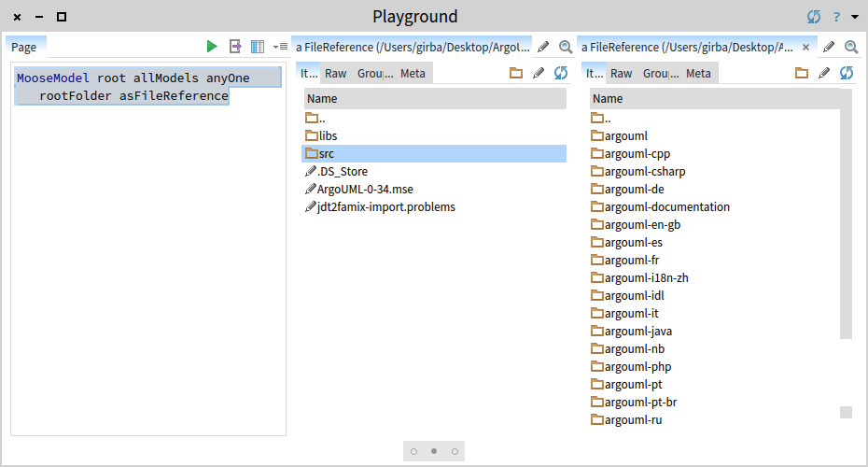Close the right FileReference pane
This screenshot has height=467, width=868.
coord(806,47)
